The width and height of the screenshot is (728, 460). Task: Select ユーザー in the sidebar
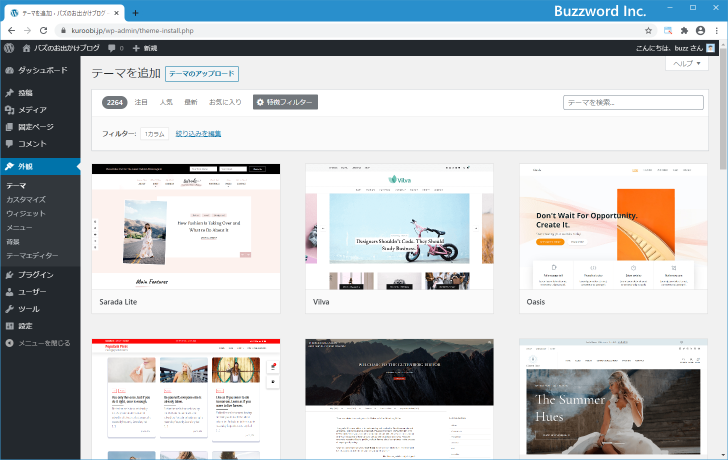pyautogui.click(x=32, y=291)
